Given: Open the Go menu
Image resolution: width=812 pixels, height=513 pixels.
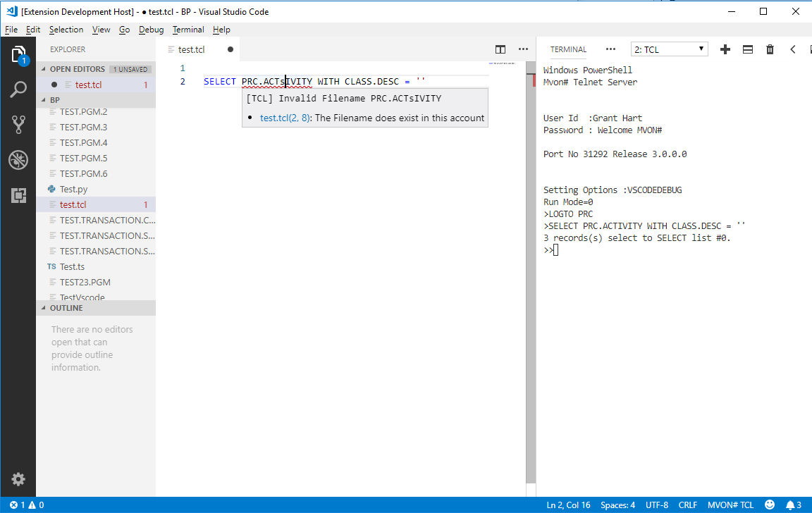Looking at the screenshot, I should point(124,30).
